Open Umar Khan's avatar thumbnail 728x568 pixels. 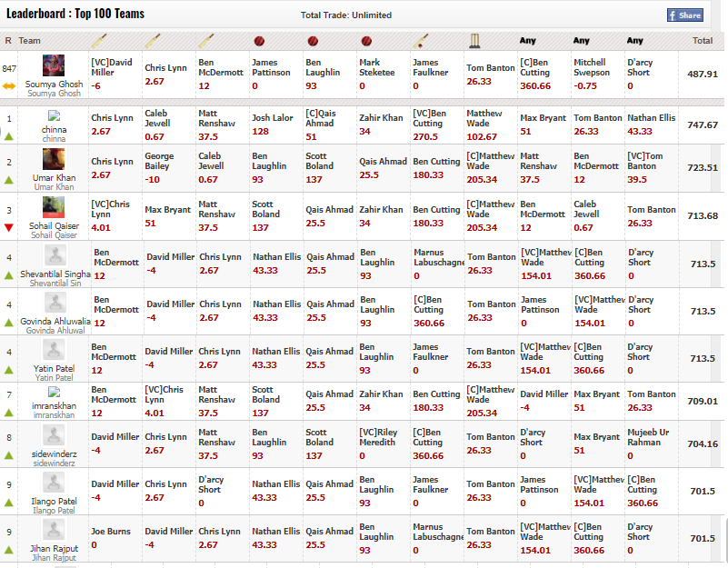click(54, 160)
